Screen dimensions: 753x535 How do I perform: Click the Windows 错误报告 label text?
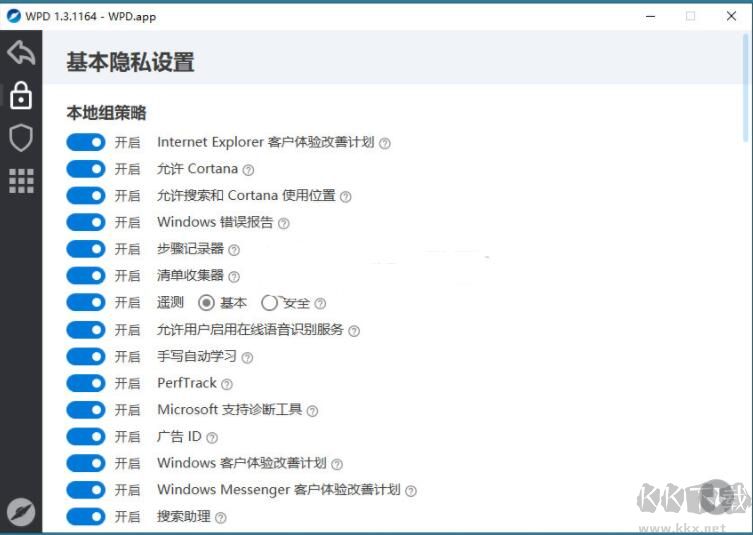(x=215, y=222)
